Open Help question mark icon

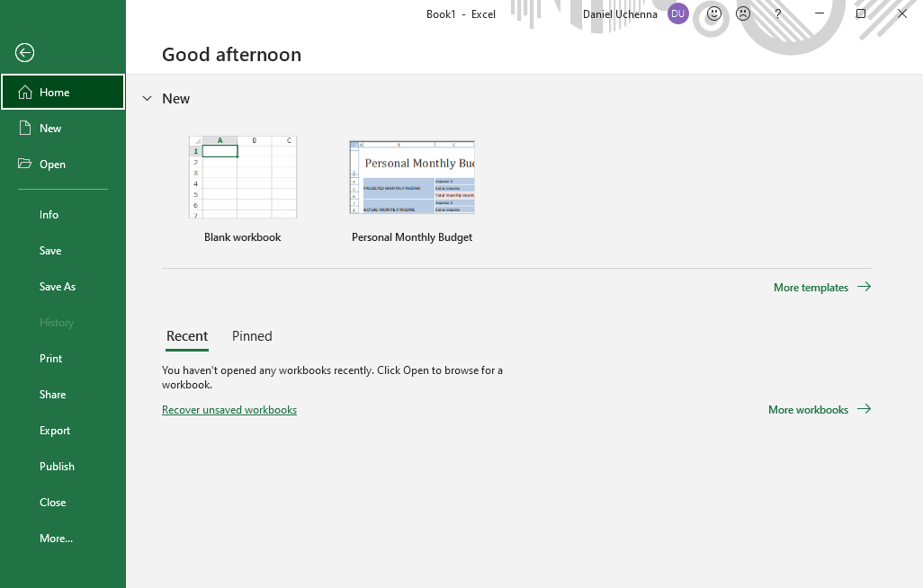point(778,14)
